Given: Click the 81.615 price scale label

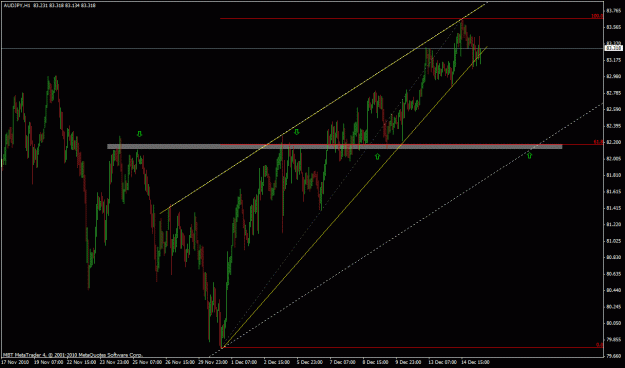Looking at the screenshot, I should click(614, 192).
